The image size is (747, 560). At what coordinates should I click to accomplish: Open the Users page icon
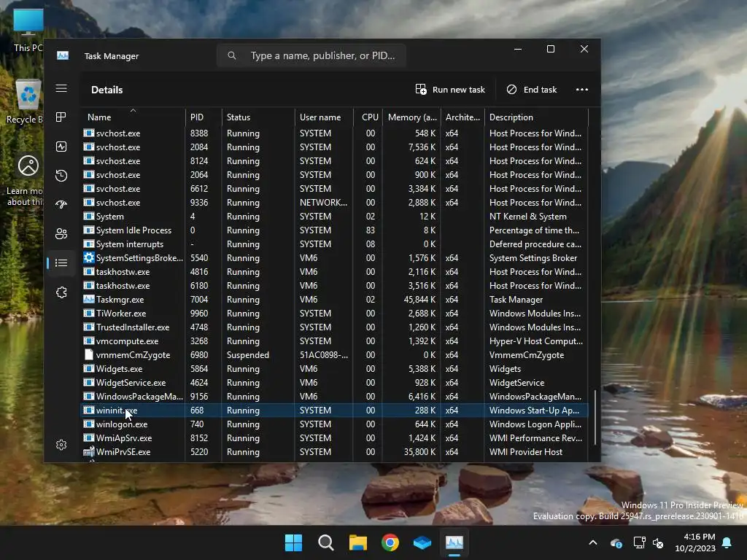click(x=61, y=234)
